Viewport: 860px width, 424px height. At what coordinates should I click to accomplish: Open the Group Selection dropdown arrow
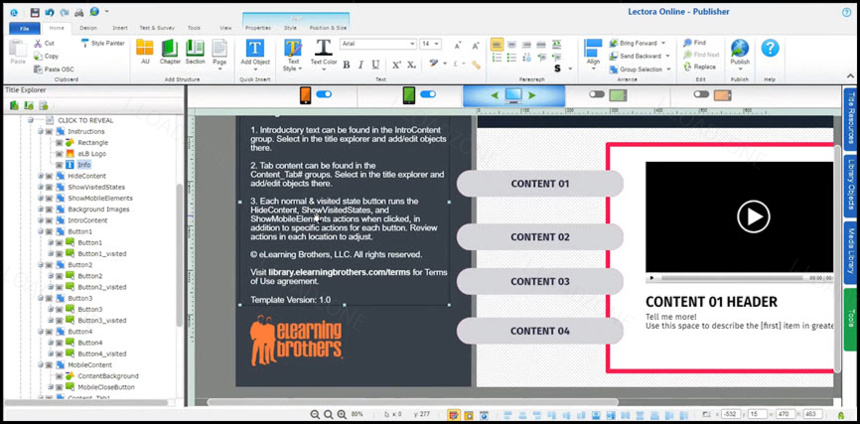[668, 70]
